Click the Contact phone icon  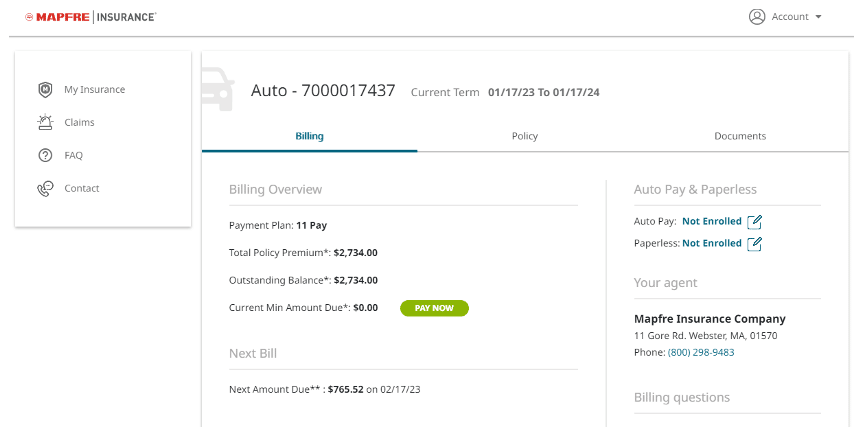click(x=45, y=189)
